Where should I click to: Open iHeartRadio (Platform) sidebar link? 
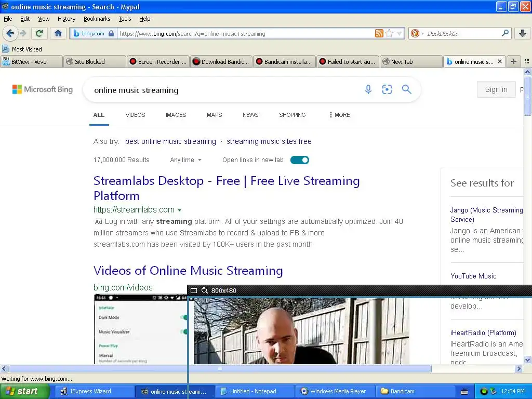(x=483, y=332)
